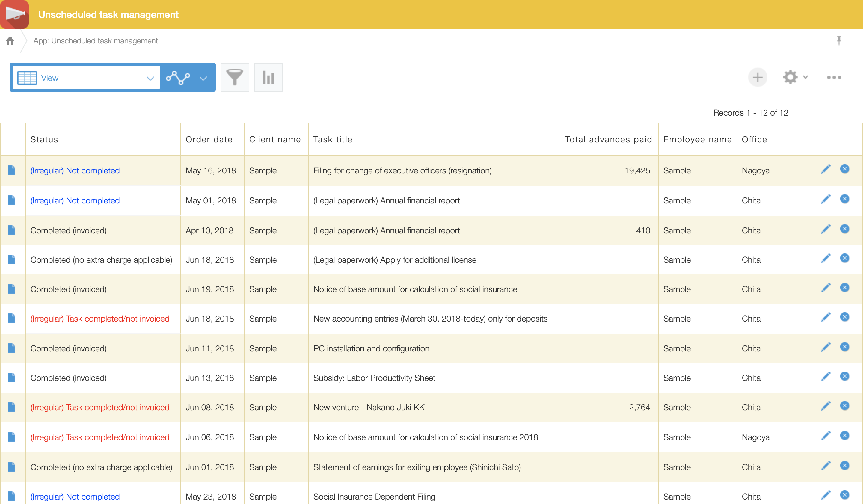
Task: Click the Total advances paid column header
Action: click(x=608, y=140)
